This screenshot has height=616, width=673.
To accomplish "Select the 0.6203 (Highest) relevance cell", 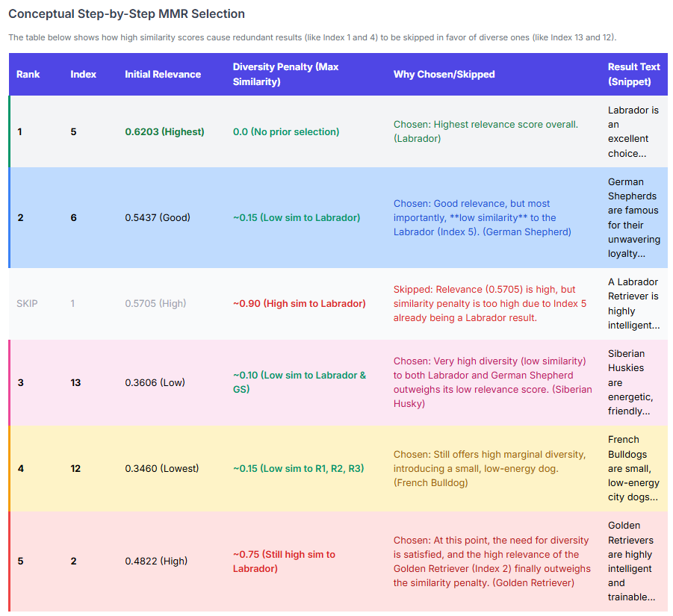I will point(164,131).
